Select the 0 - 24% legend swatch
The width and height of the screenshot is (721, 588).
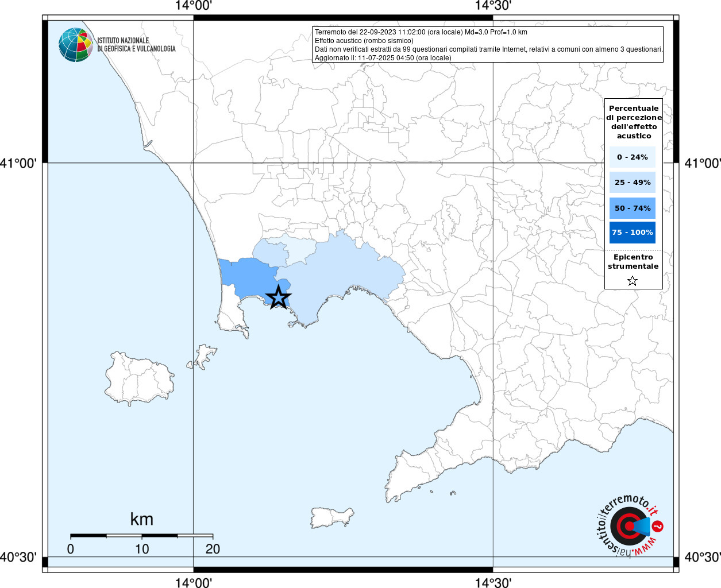[x=632, y=157]
